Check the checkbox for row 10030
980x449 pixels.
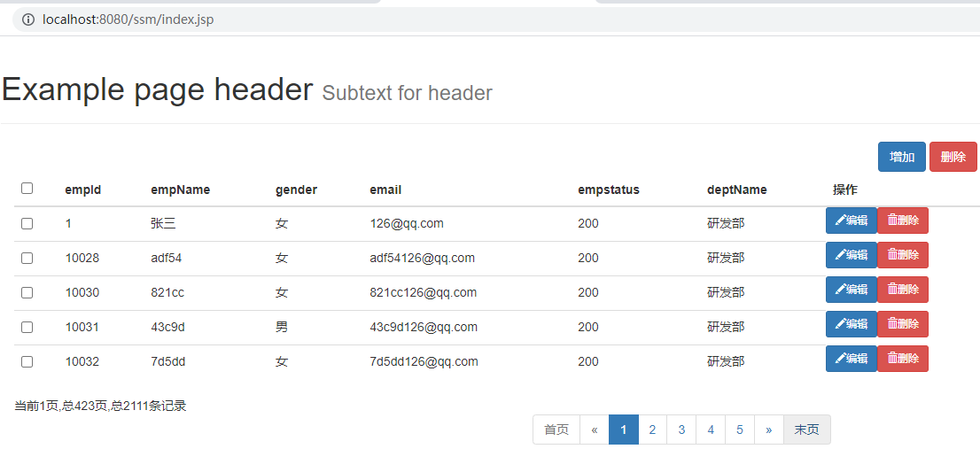pos(27,292)
